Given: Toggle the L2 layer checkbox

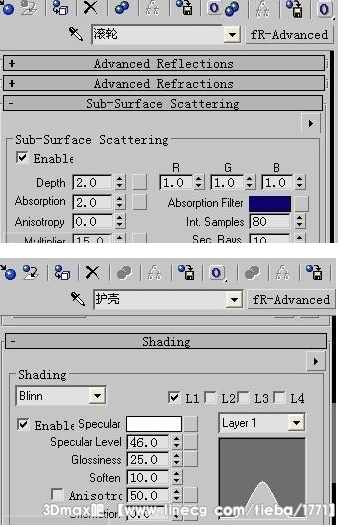Looking at the screenshot, I should [210, 397].
